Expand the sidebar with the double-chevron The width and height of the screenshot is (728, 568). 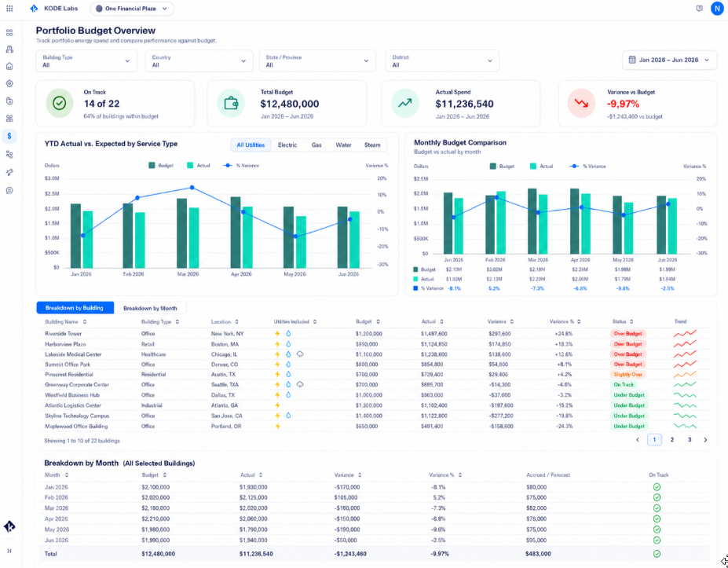click(x=9, y=551)
